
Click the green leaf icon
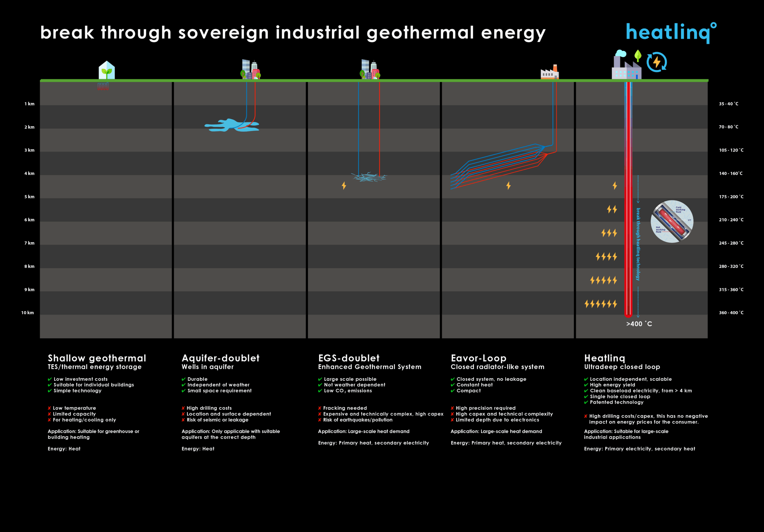[x=638, y=55]
